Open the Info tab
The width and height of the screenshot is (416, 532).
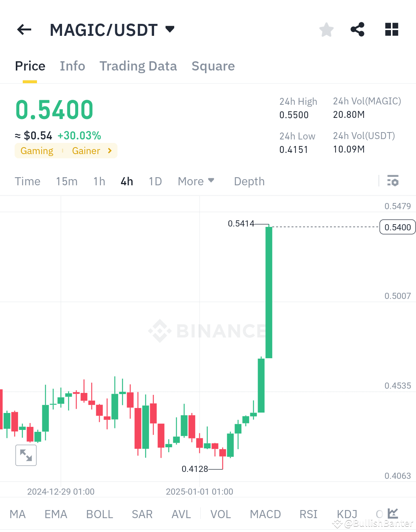click(72, 66)
